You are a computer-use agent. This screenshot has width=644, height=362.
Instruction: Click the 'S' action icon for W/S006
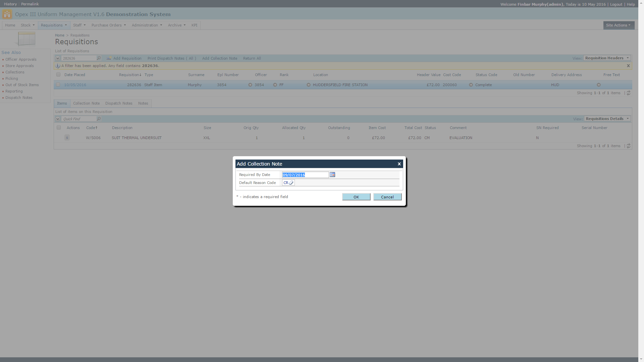(x=67, y=138)
